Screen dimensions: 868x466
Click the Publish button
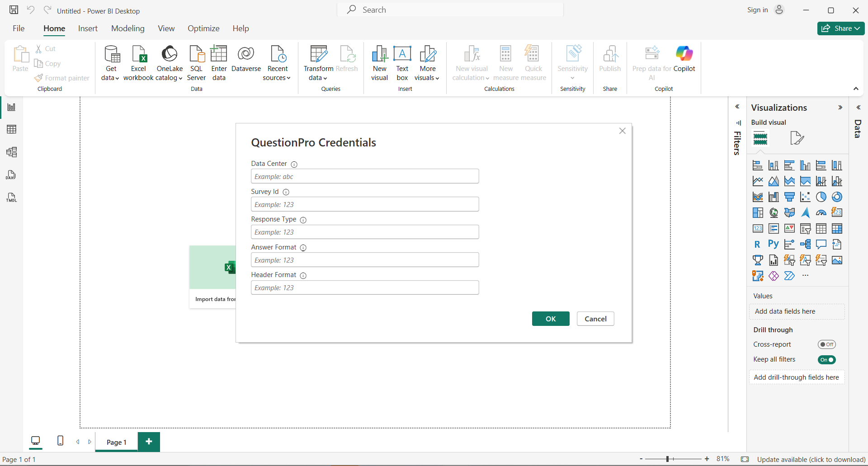610,61
